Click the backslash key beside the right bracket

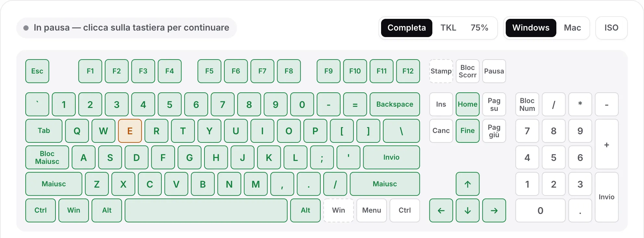click(401, 131)
